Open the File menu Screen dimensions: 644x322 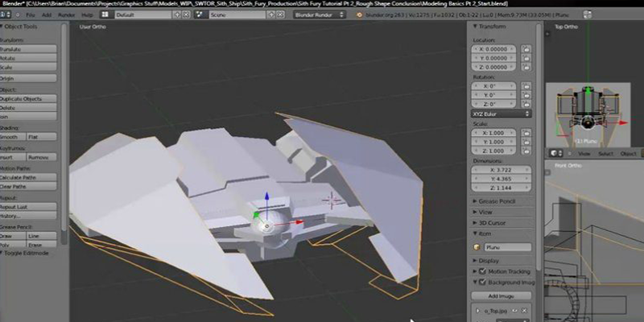[x=31, y=14]
